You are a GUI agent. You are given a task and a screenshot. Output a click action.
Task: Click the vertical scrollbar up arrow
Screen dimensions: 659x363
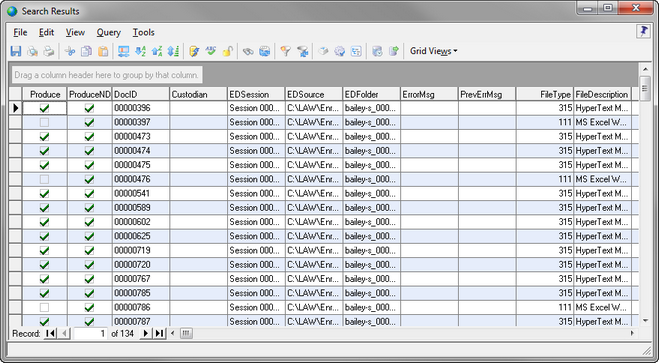click(645, 68)
